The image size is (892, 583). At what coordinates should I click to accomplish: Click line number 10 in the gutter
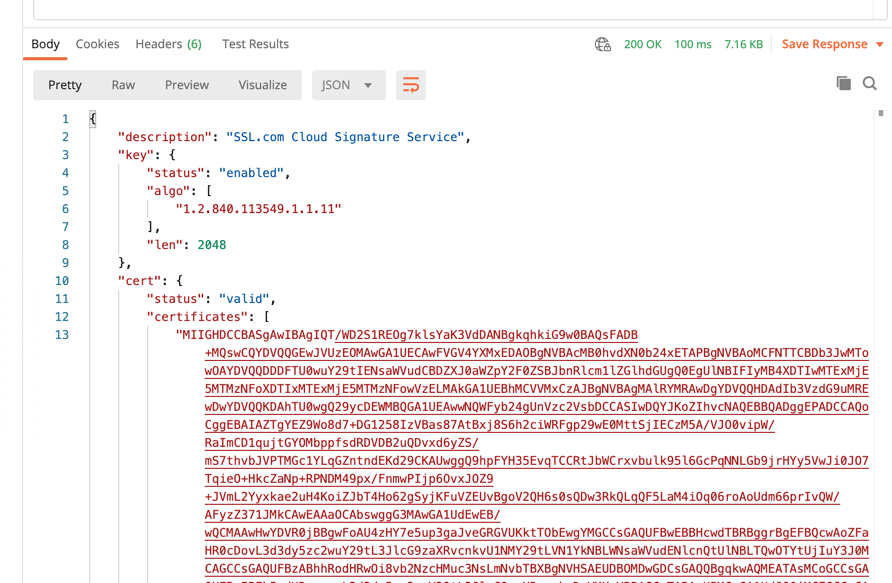(x=62, y=281)
